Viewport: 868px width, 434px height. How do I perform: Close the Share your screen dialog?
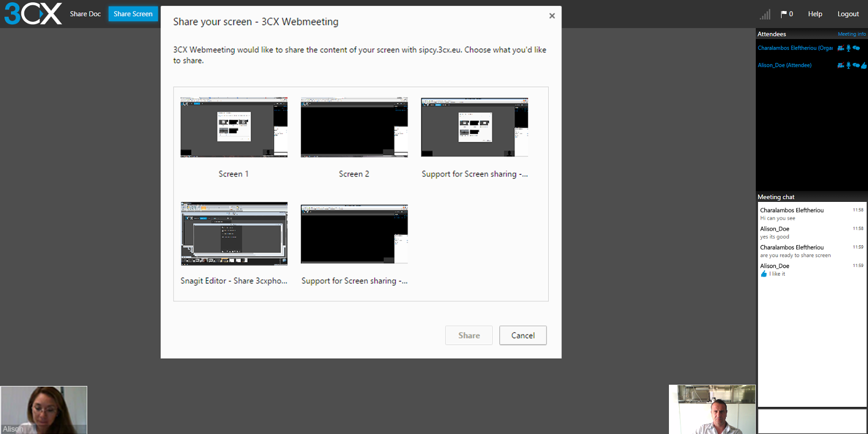click(552, 16)
